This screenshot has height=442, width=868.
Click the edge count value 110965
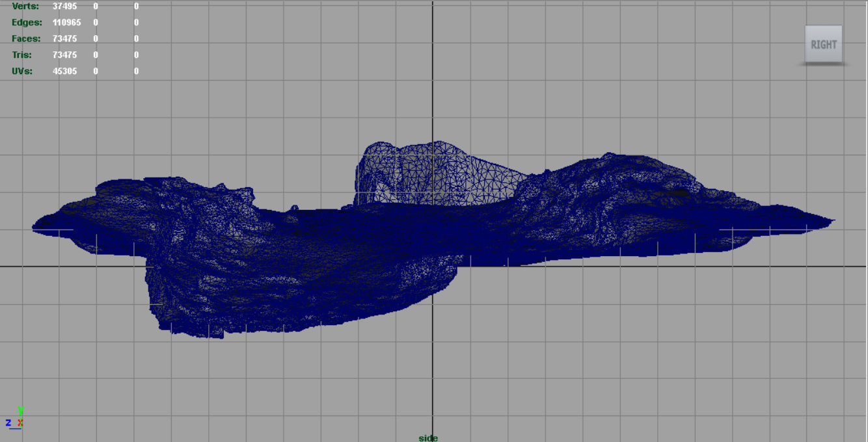point(67,23)
